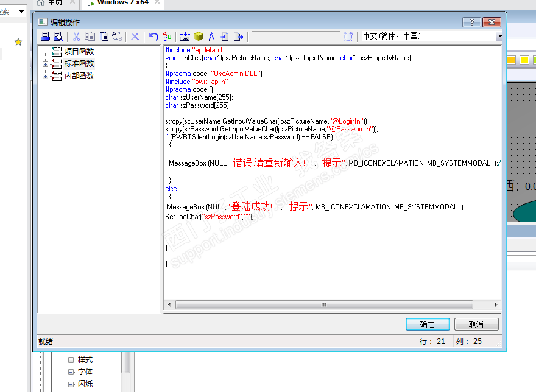Click the 'else' keyword in code
Image resolution: width=536 pixels, height=392 pixels.
pyautogui.click(x=171, y=189)
